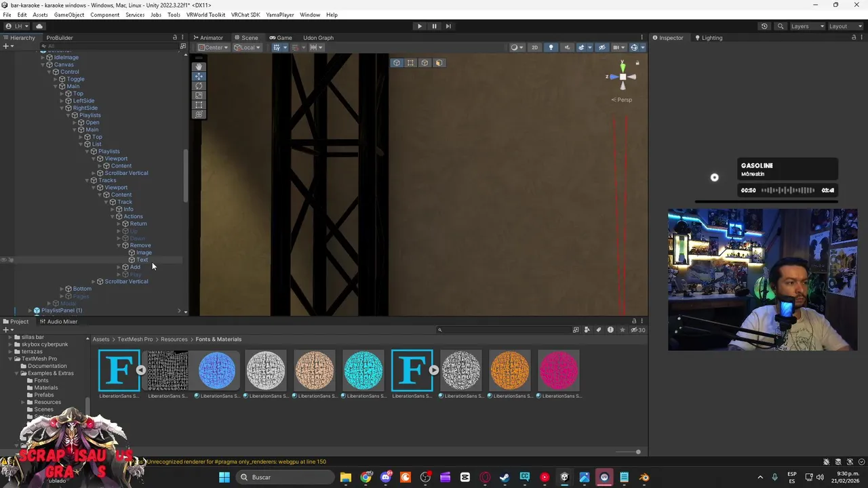Open the snap increment settings
This screenshot has width=868, height=488.
317,47
